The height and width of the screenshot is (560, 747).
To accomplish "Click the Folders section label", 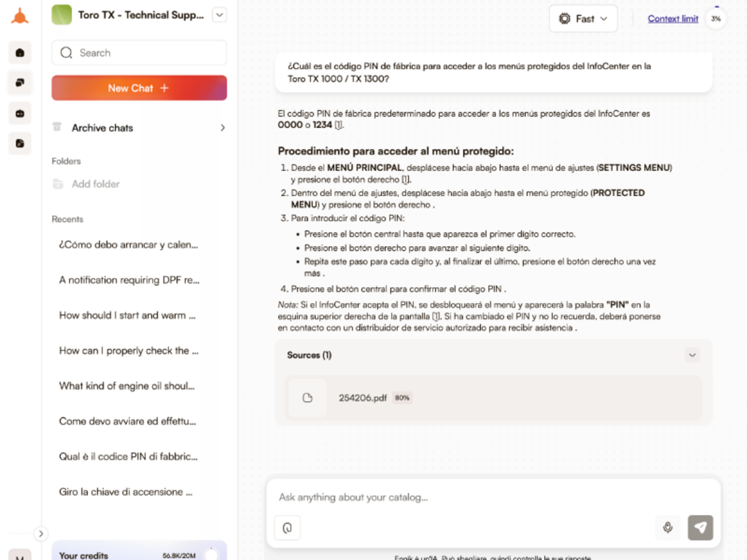I will 66,161.
